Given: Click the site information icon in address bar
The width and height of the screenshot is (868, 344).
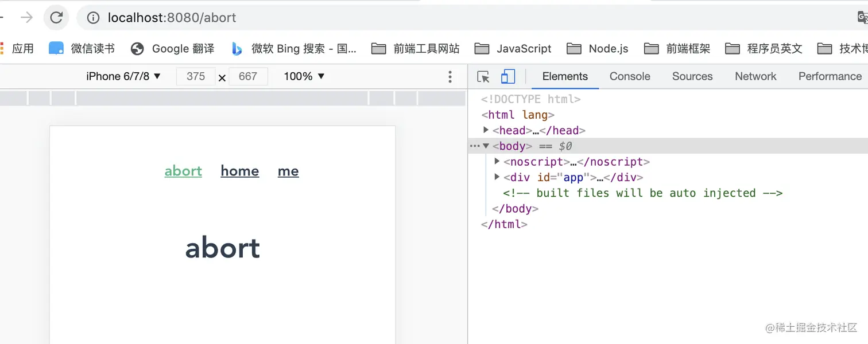Looking at the screenshot, I should pos(93,18).
